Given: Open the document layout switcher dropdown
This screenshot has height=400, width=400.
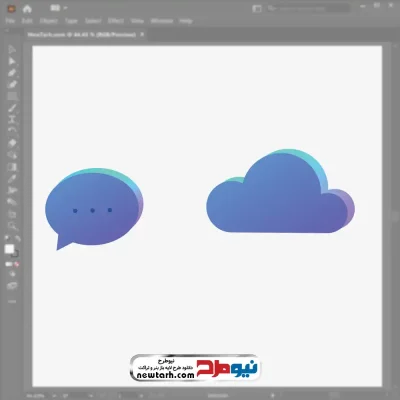Looking at the screenshot, I should [x=58, y=8].
